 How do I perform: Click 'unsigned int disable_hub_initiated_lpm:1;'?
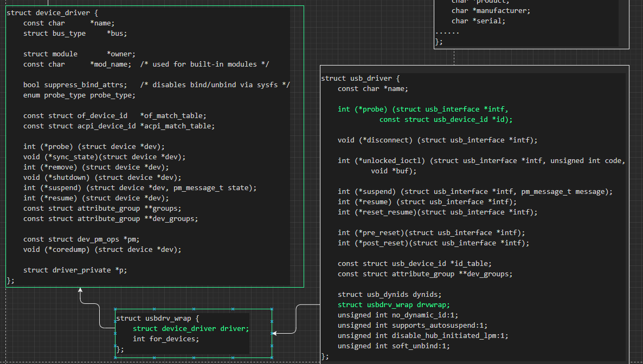(x=423, y=336)
